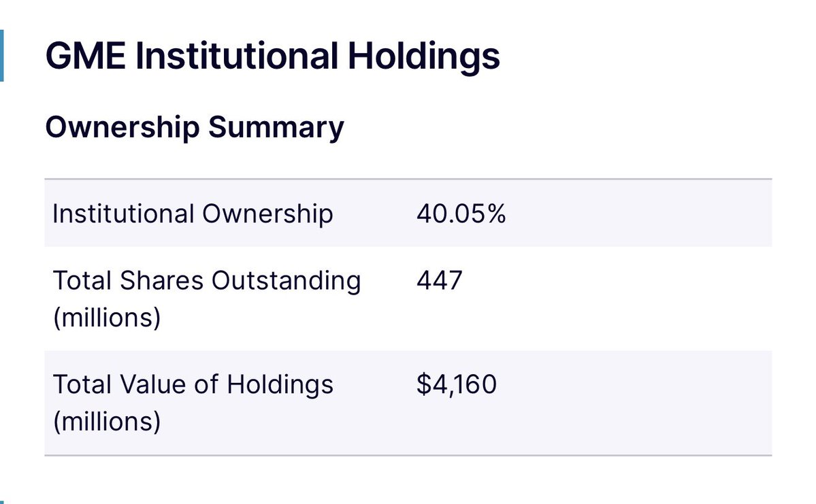
Task: Select the 40.05% ownership value
Action: tap(461, 214)
